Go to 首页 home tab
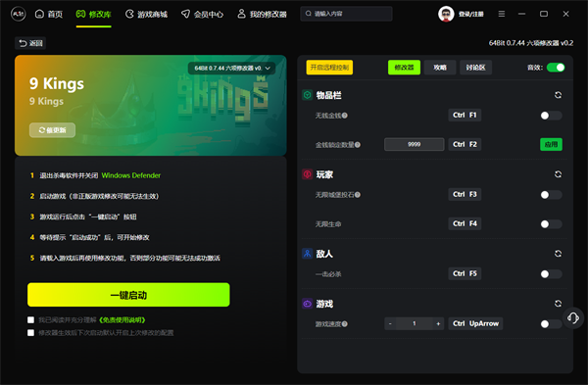This screenshot has width=588, height=385. tap(49, 15)
